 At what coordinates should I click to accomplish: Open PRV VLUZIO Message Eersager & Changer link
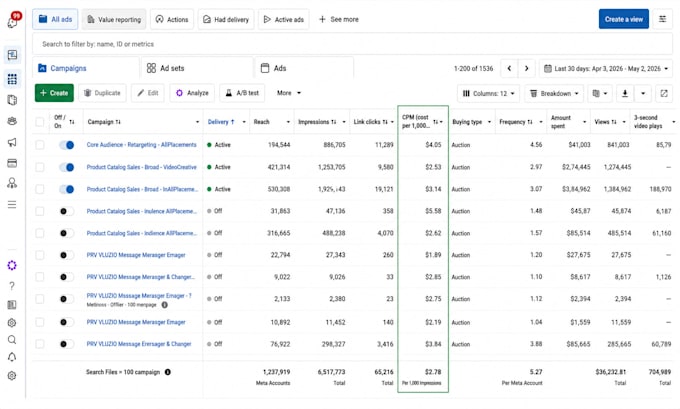click(x=139, y=344)
